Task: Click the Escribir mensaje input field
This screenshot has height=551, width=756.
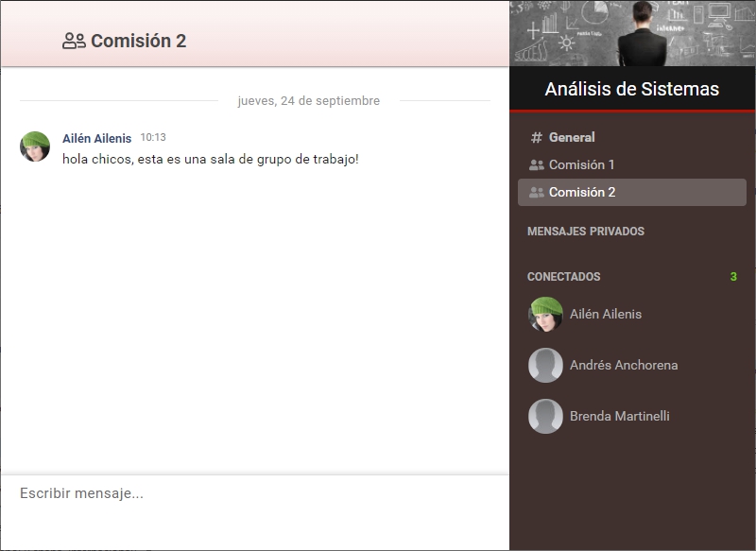Action: [x=254, y=512]
